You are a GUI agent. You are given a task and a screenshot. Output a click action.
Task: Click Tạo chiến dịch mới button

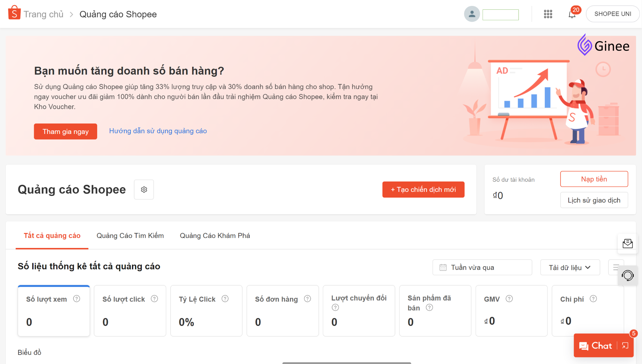tap(423, 189)
